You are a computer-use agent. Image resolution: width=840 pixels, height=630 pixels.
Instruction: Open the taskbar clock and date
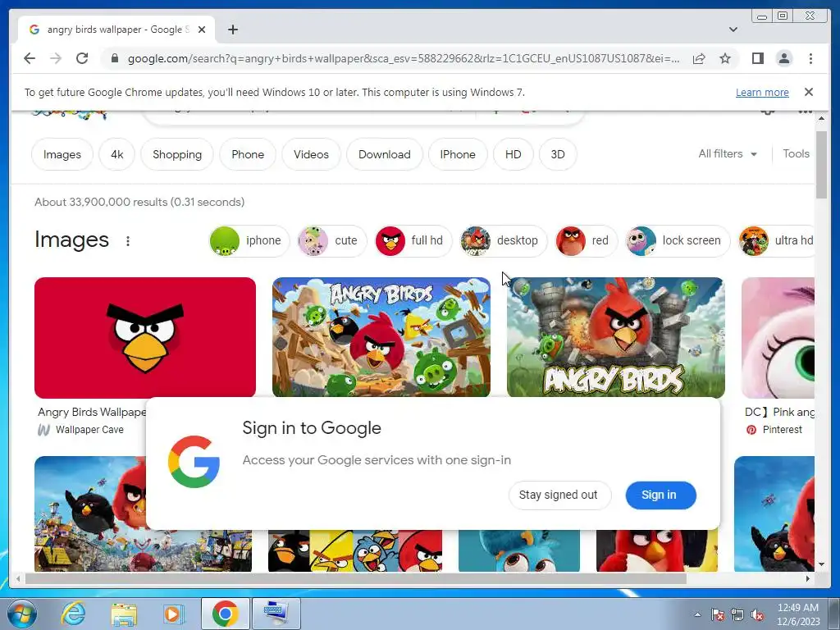tap(798, 614)
